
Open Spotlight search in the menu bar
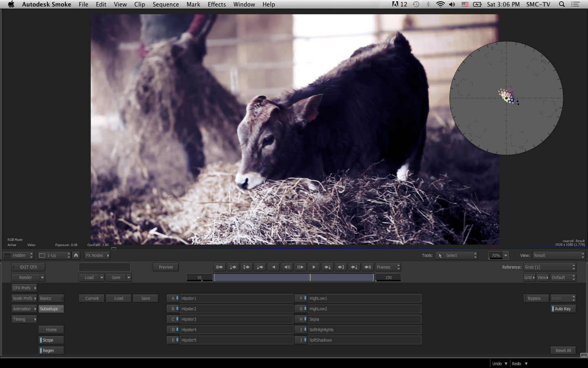(x=562, y=4)
